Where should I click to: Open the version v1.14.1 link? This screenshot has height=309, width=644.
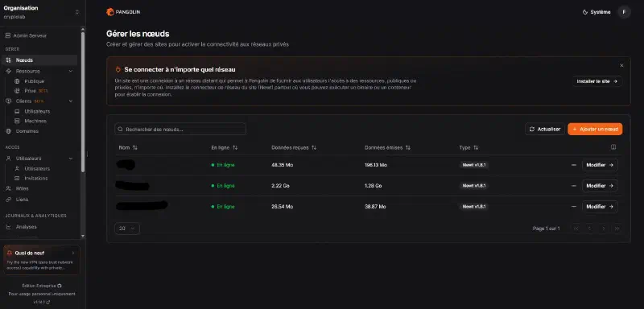(42, 302)
